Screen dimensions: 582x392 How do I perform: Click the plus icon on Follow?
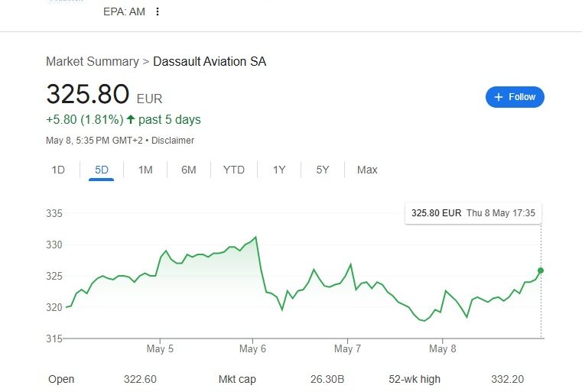coord(499,97)
